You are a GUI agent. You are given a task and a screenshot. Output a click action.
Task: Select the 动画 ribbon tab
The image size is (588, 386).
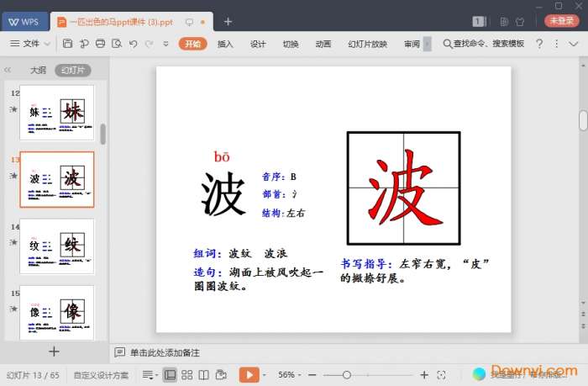(x=323, y=44)
